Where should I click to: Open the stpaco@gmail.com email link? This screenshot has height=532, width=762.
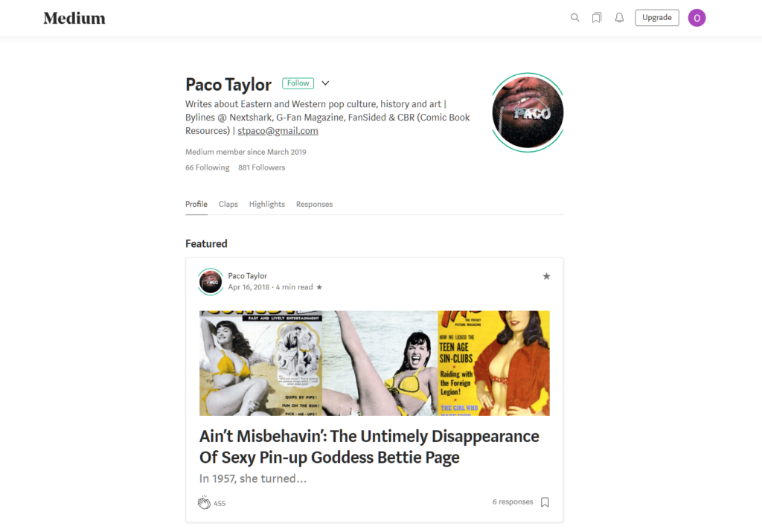tap(278, 131)
